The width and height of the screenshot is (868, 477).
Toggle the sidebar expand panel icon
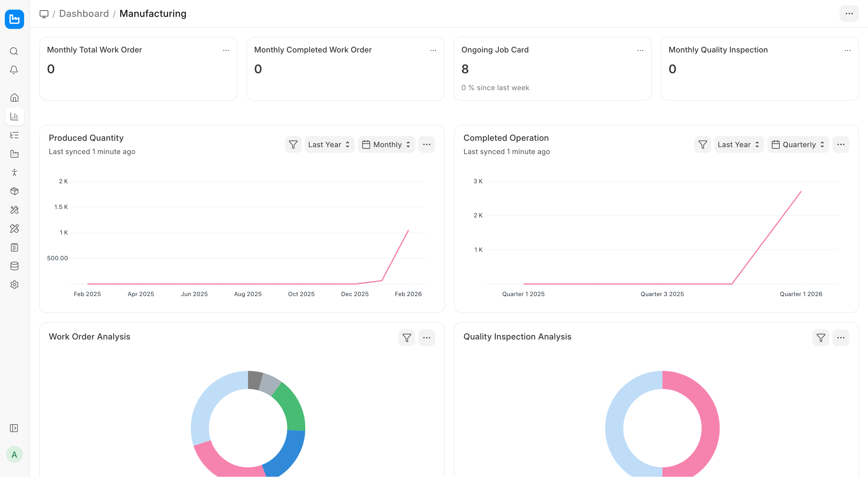click(14, 428)
